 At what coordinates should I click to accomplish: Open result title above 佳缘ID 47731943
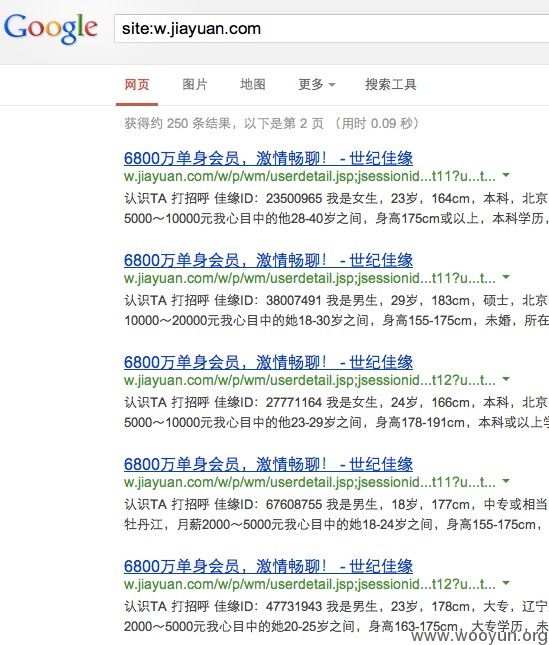(x=268, y=566)
